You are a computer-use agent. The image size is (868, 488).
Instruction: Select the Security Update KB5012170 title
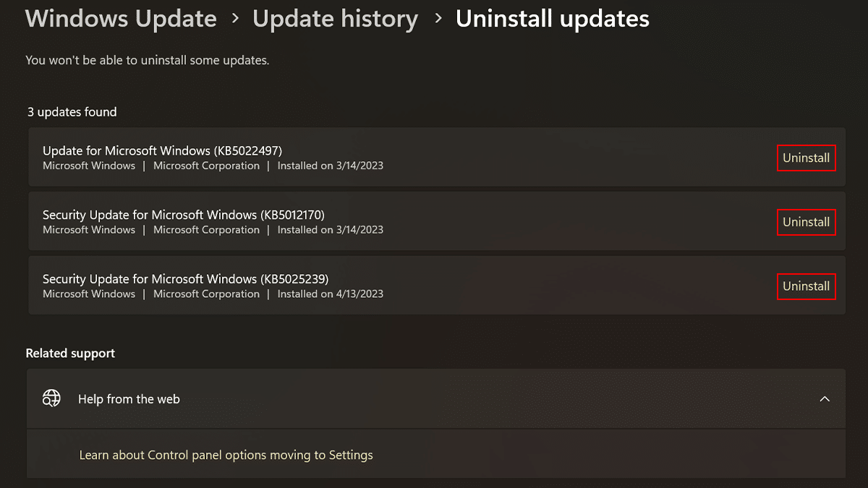184,215
